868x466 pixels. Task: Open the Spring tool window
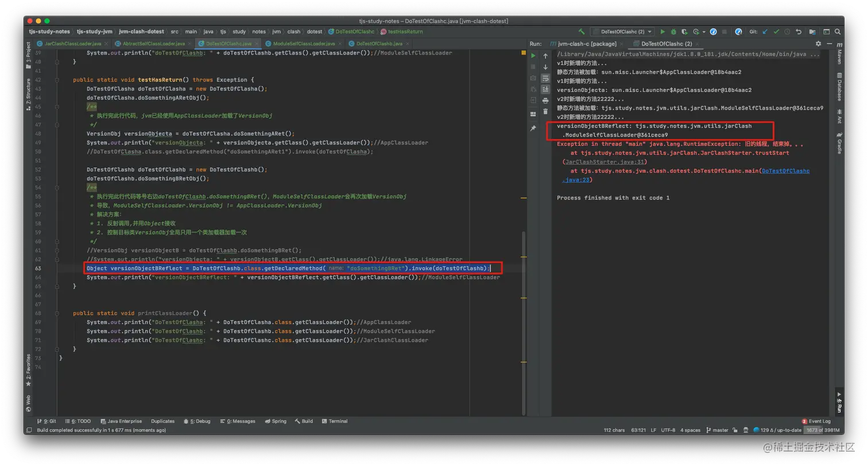[x=275, y=421]
